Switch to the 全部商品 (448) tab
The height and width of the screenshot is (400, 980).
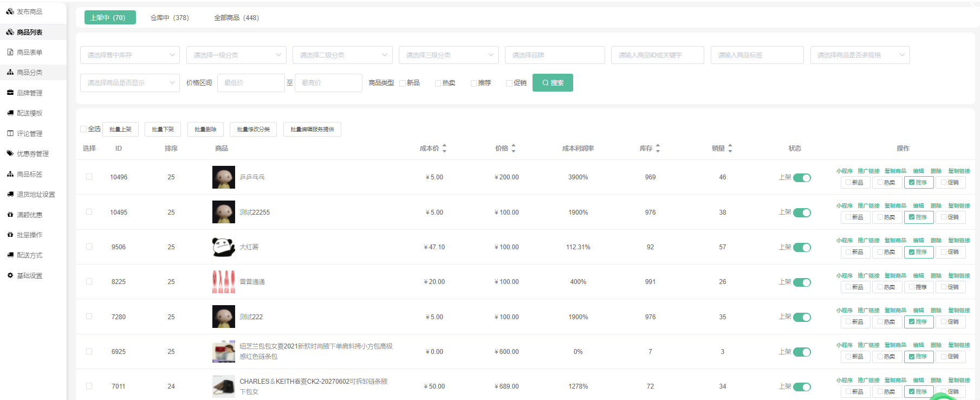click(236, 18)
